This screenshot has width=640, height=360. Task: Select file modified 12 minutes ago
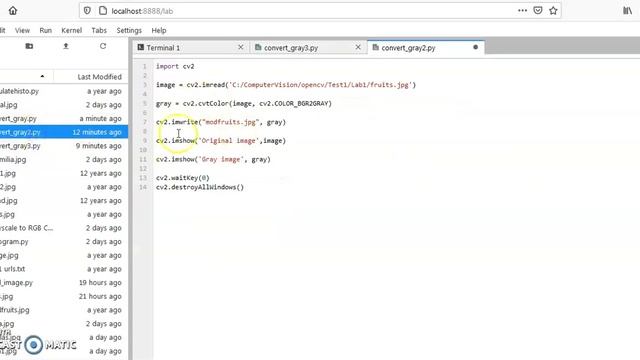[x=64, y=132]
